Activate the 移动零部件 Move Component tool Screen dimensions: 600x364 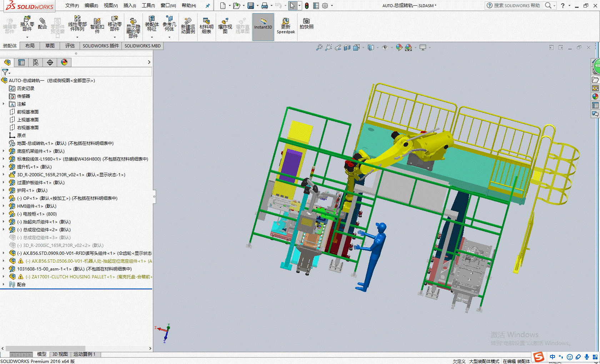[x=115, y=24]
